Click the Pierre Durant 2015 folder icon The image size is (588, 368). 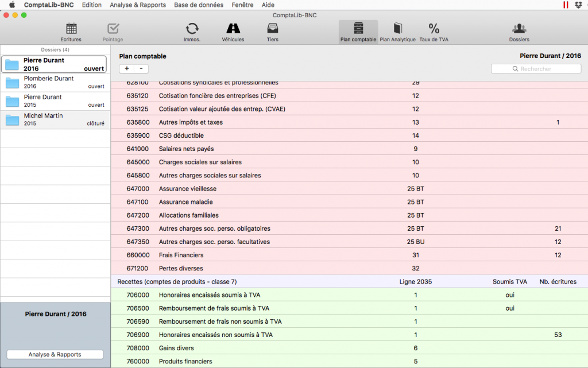pos(13,101)
